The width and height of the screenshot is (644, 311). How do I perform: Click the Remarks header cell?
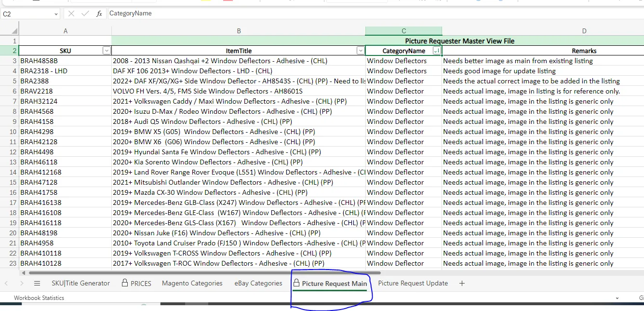tap(584, 51)
